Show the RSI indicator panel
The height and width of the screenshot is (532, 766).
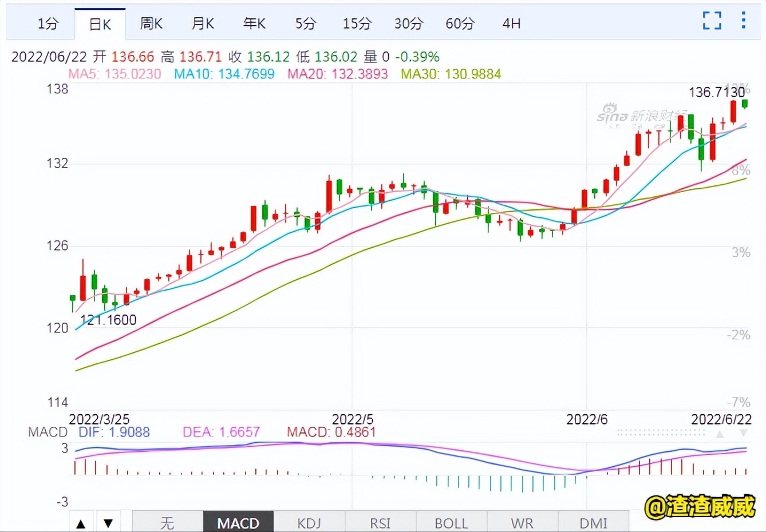point(380,523)
